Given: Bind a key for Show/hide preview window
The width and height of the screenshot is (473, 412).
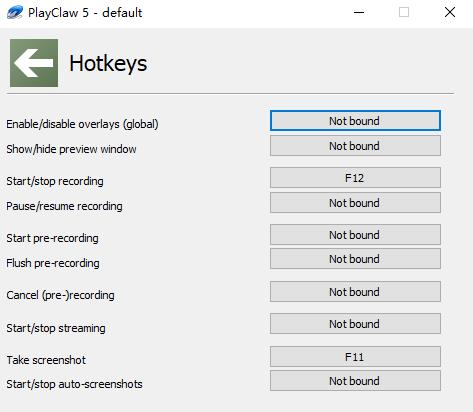Looking at the screenshot, I should (x=355, y=146).
